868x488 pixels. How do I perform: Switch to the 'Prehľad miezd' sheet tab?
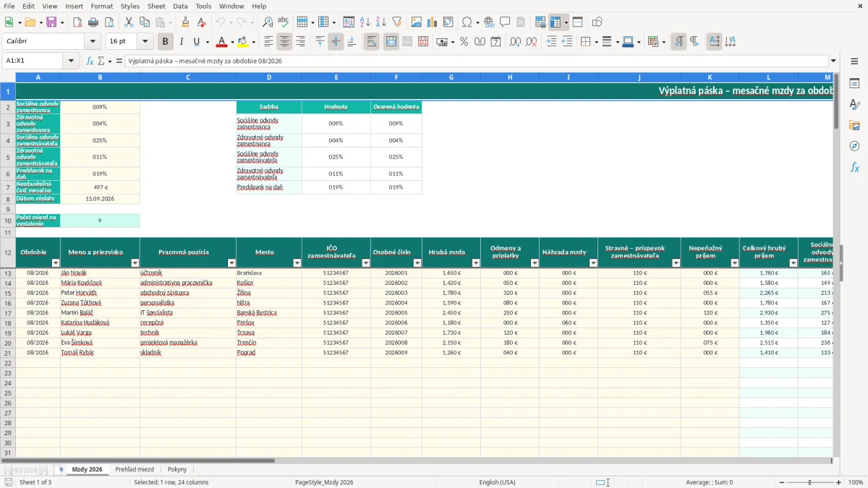[135, 469]
